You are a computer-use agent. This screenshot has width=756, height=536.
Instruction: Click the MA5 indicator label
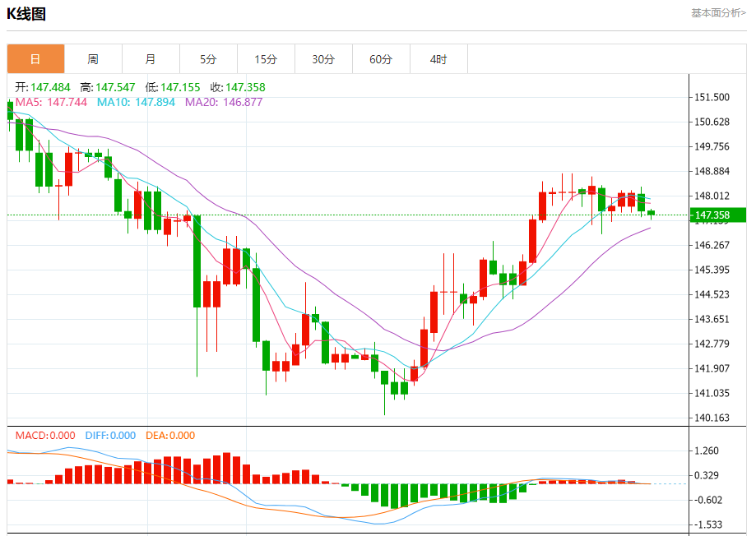[x=51, y=102]
